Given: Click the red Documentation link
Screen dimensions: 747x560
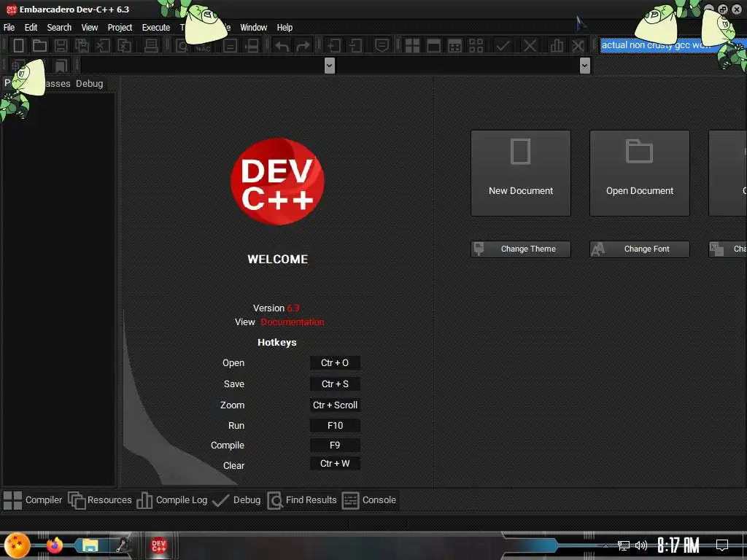Looking at the screenshot, I should pos(292,322).
